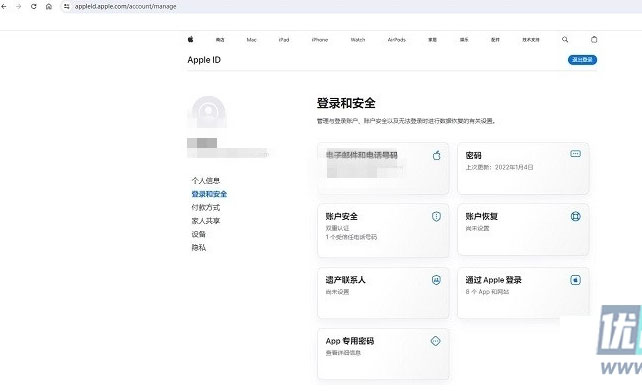Click the browser home icon

[x=49, y=7]
